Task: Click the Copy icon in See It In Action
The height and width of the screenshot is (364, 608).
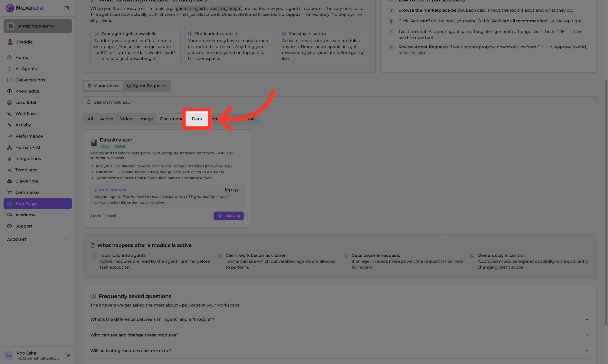Action: pyautogui.click(x=227, y=190)
